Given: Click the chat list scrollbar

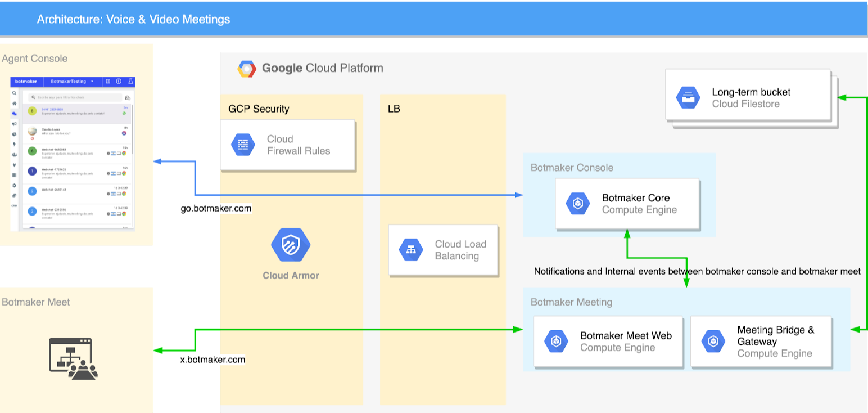Looking at the screenshot, I should tap(132, 129).
